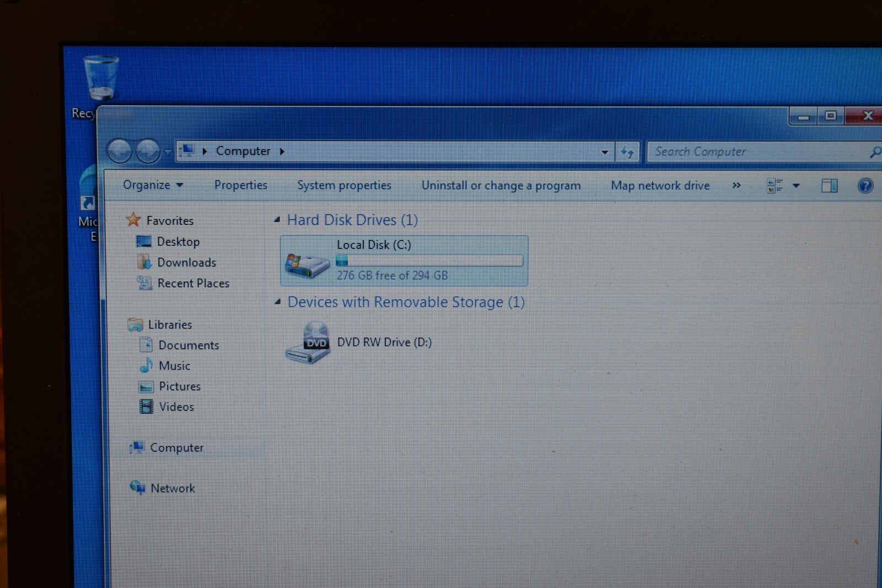
Task: Maximize the Computer window
Action: [x=830, y=116]
